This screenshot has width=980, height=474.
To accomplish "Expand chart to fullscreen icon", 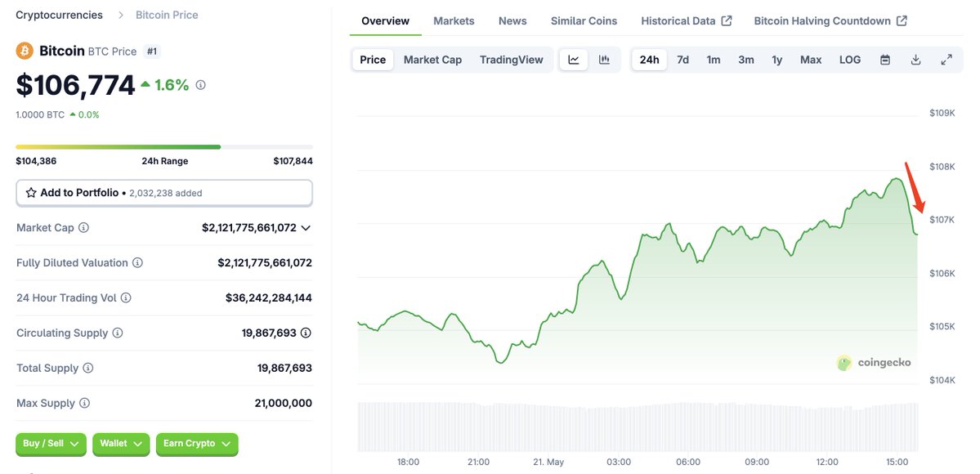I will [x=946, y=60].
